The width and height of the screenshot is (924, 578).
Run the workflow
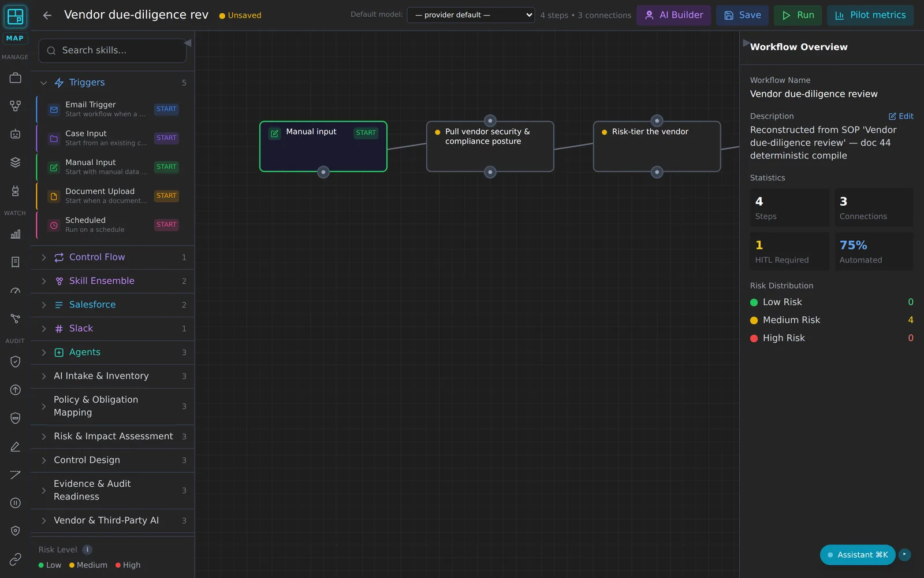pos(798,15)
